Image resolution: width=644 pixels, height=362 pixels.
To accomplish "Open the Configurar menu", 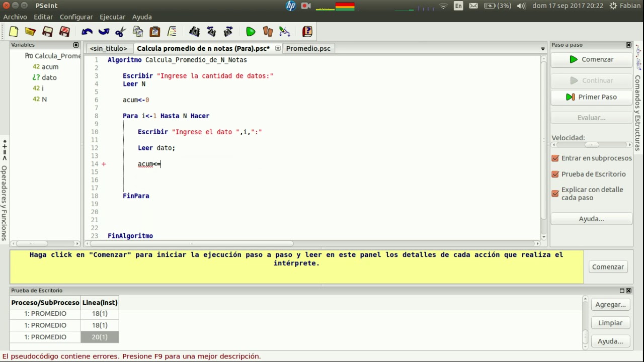I will (76, 17).
